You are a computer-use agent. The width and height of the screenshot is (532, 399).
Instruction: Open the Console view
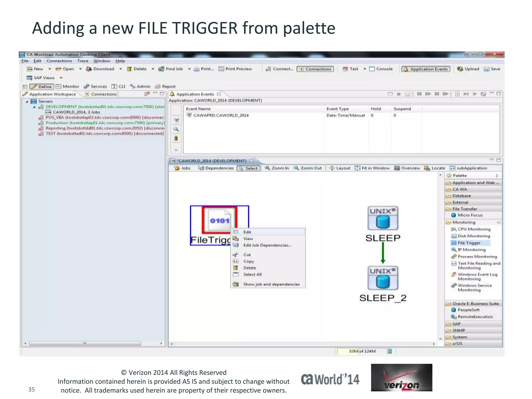click(381, 69)
